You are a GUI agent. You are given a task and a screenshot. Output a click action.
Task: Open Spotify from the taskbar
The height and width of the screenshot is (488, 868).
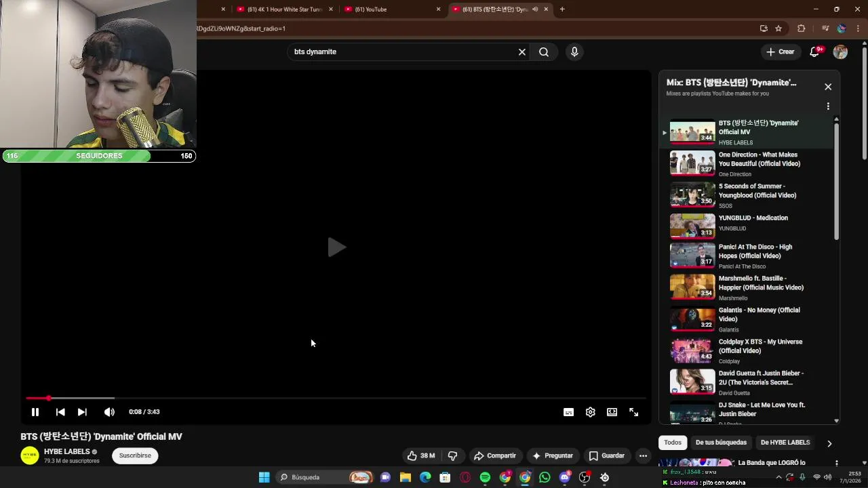pos(485,477)
